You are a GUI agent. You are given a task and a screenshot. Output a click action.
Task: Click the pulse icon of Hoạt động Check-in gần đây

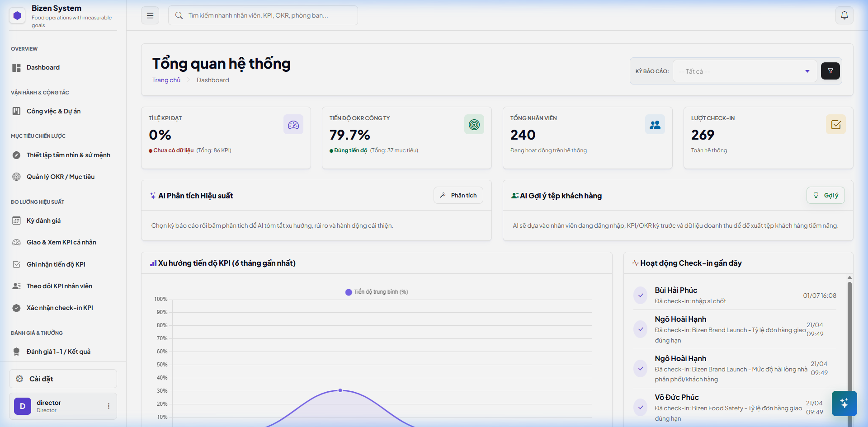point(635,263)
